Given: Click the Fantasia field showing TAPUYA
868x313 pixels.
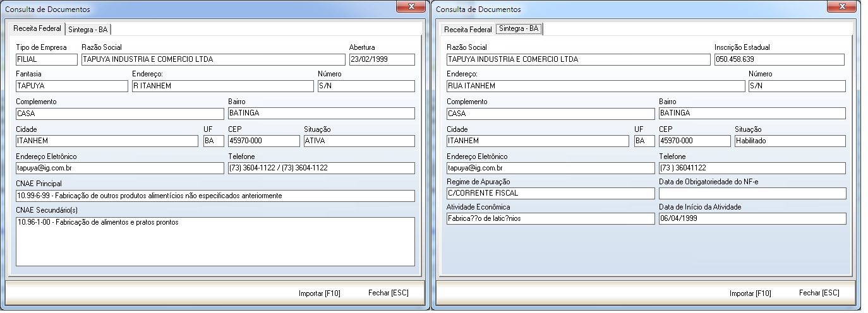Looking at the screenshot, I should tap(71, 86).
